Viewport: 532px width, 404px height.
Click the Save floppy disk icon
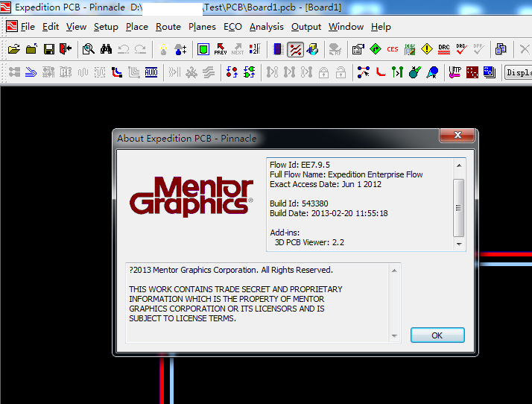(x=49, y=49)
